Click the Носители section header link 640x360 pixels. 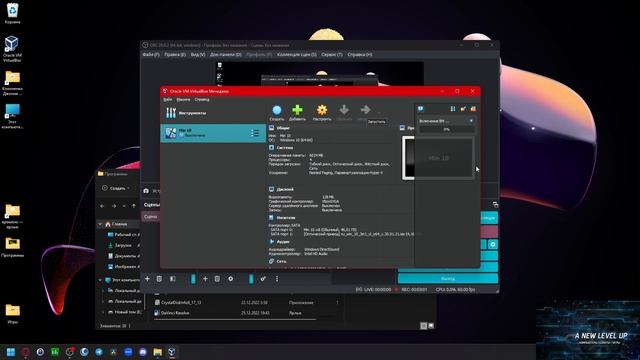tap(286, 218)
